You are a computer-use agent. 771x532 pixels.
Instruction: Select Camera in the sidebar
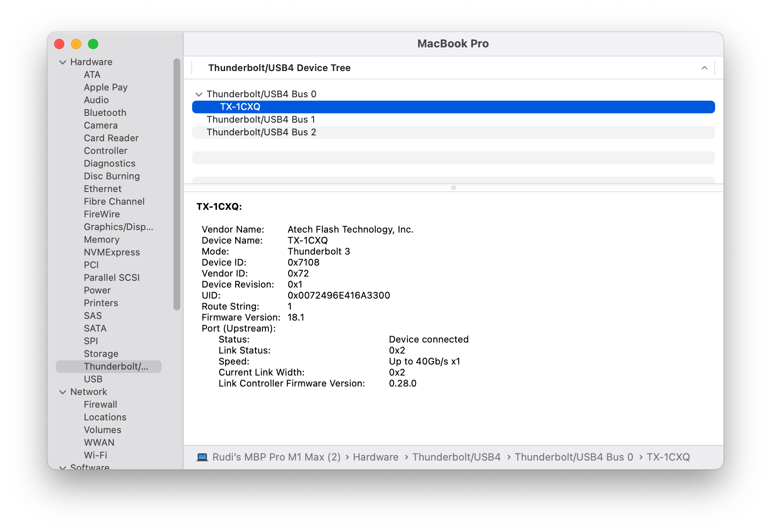point(101,126)
